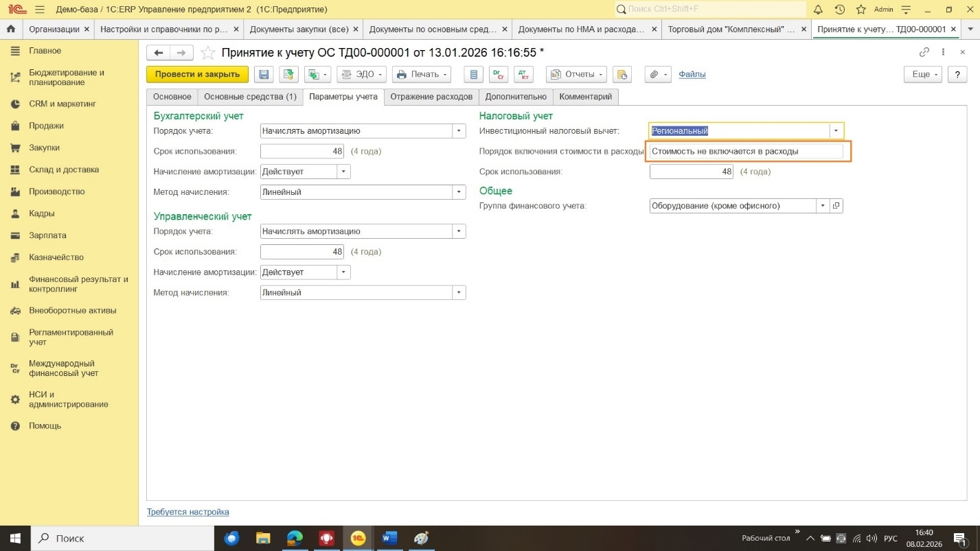Click the post document icon in toolbar
Screen dimensions: 980x551
288,74
